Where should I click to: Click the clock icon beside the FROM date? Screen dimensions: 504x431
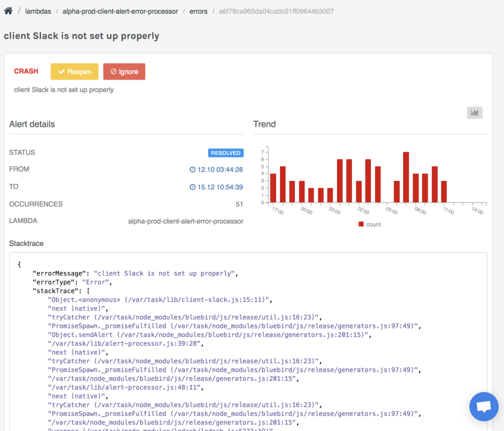pyautogui.click(x=192, y=169)
